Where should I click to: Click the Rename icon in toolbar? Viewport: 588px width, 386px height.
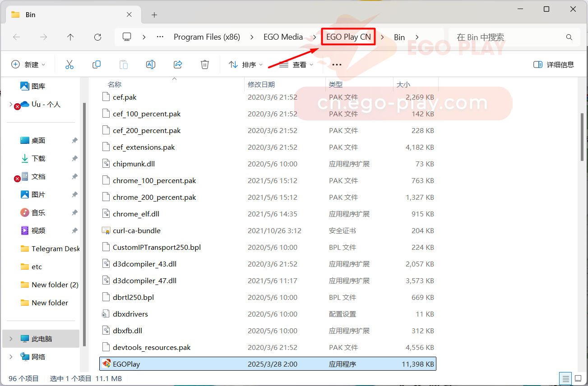(x=150, y=64)
